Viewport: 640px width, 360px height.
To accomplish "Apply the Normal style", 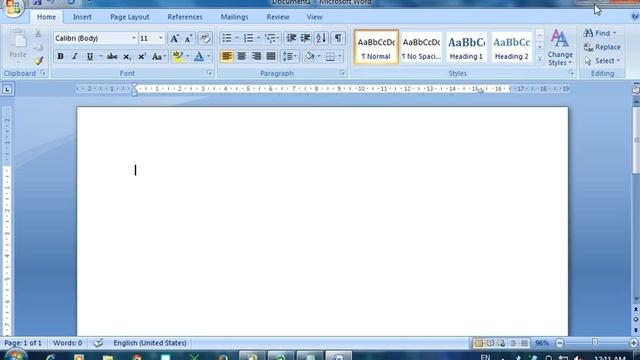I will point(376,47).
